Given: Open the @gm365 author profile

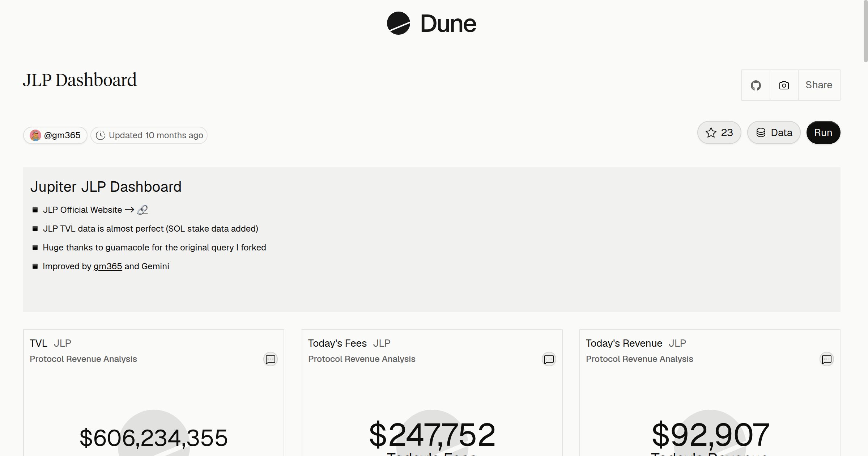Looking at the screenshot, I should 55,135.
